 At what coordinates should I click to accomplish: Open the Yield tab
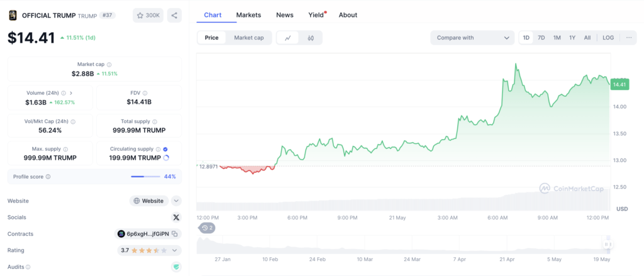316,15
